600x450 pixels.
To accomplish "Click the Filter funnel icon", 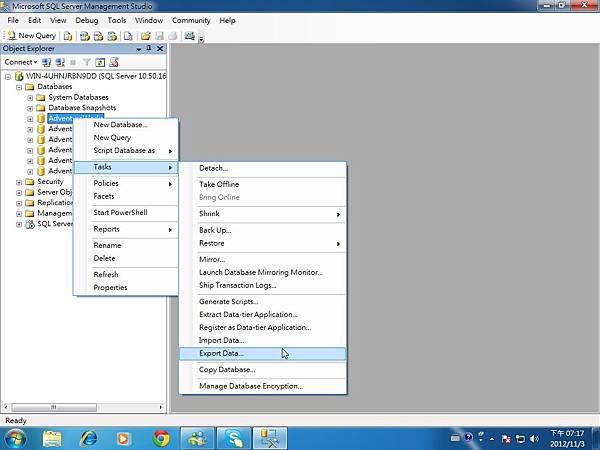I will click(x=87, y=62).
